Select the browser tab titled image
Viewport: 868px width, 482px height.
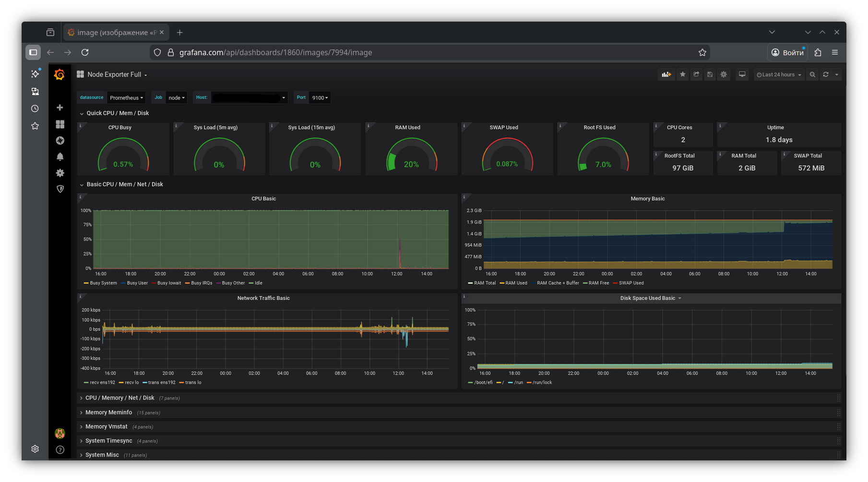[x=113, y=33]
